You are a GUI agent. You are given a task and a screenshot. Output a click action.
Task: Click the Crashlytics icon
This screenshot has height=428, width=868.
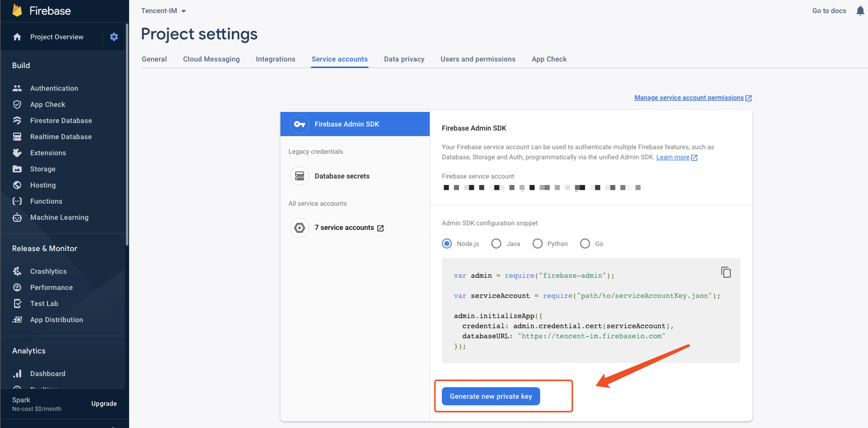click(17, 271)
